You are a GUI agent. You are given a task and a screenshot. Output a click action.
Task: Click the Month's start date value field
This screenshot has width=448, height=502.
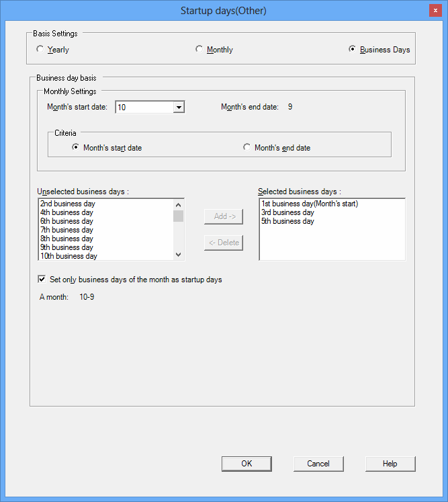point(144,107)
